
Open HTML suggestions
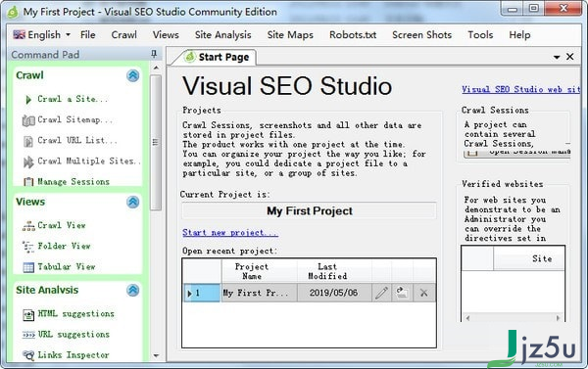[75, 314]
